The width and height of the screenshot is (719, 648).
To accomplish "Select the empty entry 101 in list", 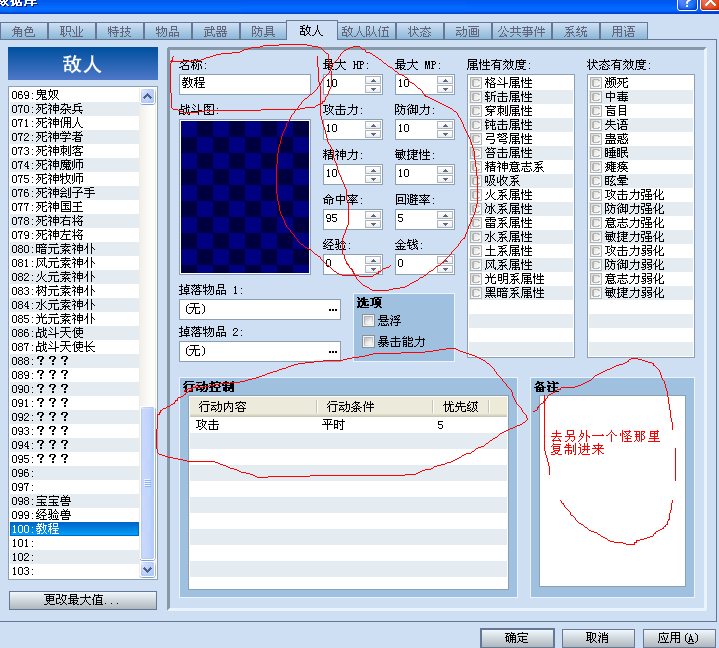I will (x=74, y=543).
